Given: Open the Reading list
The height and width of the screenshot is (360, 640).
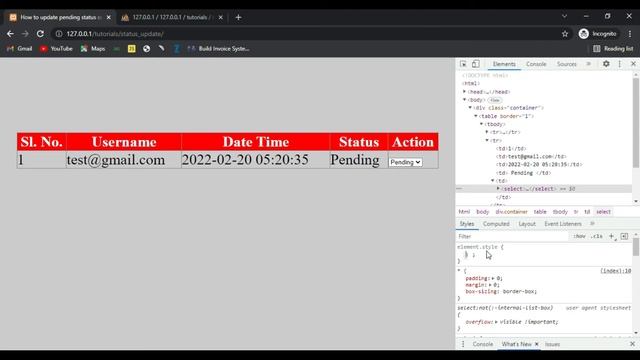Looking at the screenshot, I should 613,49.
